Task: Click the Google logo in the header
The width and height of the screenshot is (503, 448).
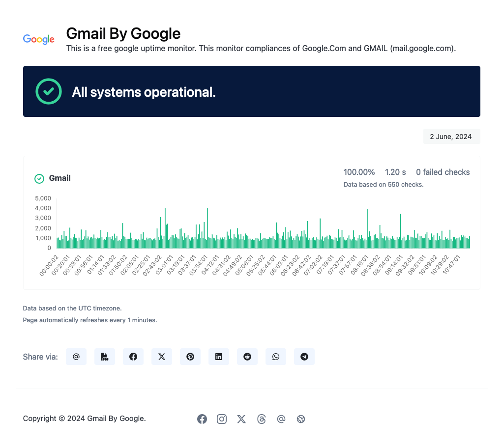Action: 39,40
